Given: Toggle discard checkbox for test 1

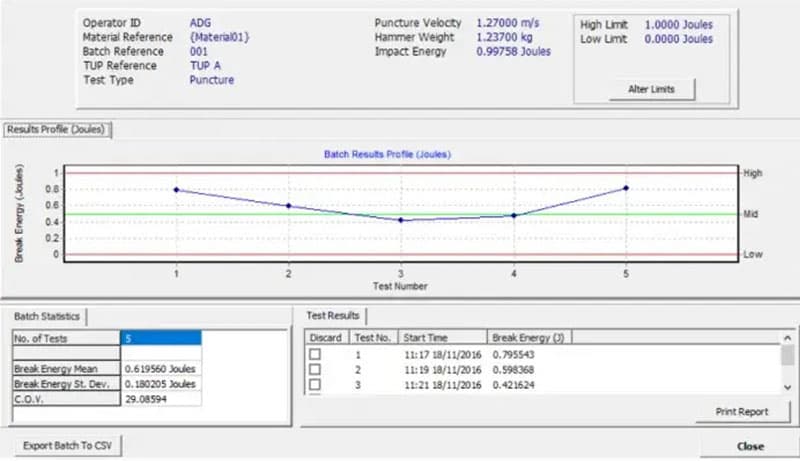Looking at the screenshot, I should tap(315, 354).
